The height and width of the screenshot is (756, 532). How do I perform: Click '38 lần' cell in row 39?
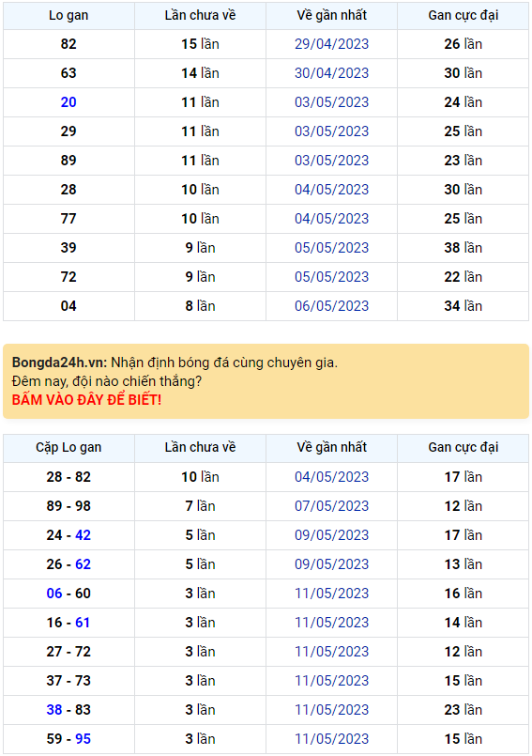[x=464, y=247]
